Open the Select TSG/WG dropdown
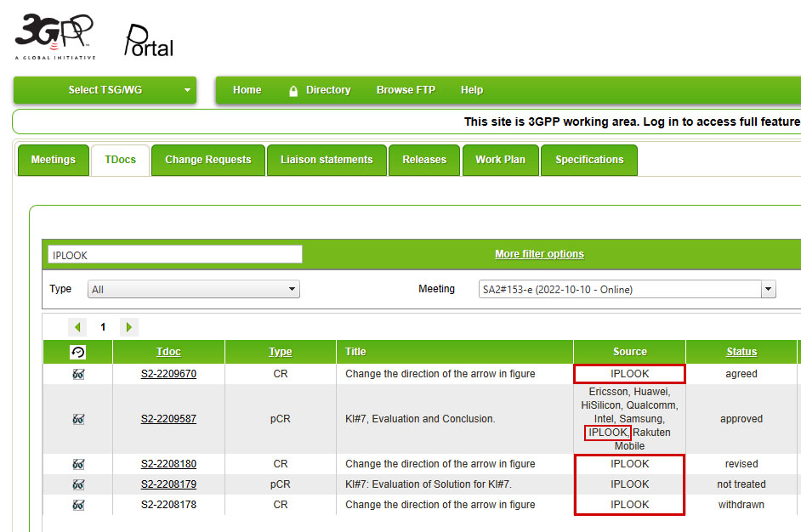 [104, 90]
